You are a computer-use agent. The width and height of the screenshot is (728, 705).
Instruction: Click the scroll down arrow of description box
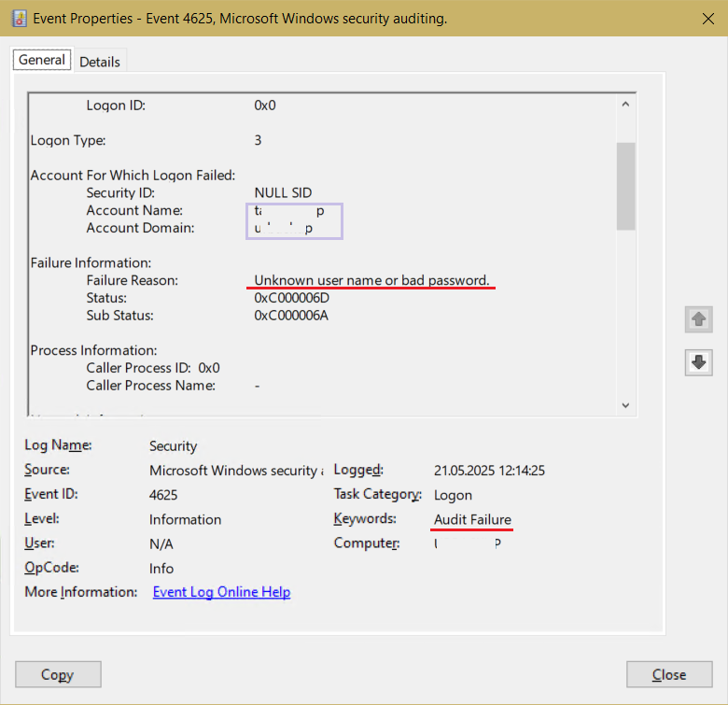(625, 405)
